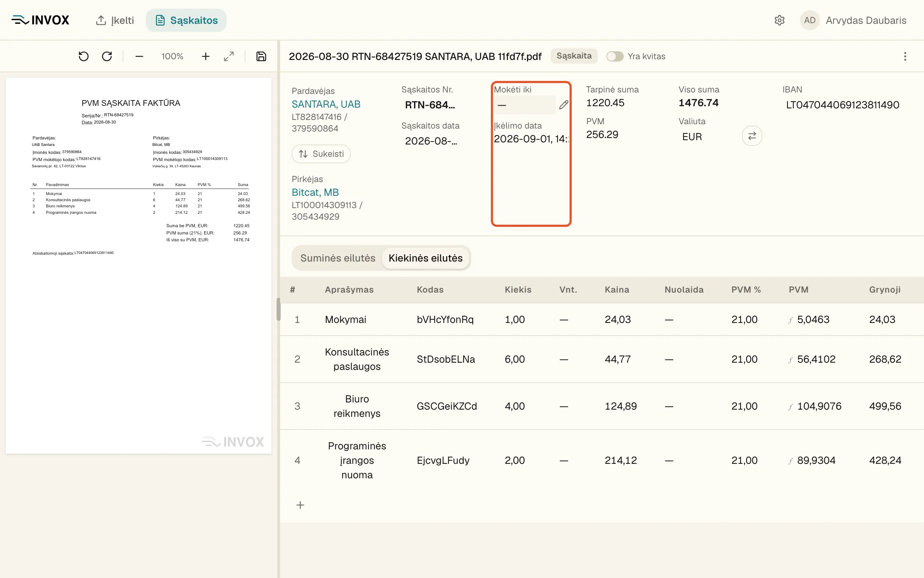
Task: Click PVM value 256.29
Action: [602, 134]
